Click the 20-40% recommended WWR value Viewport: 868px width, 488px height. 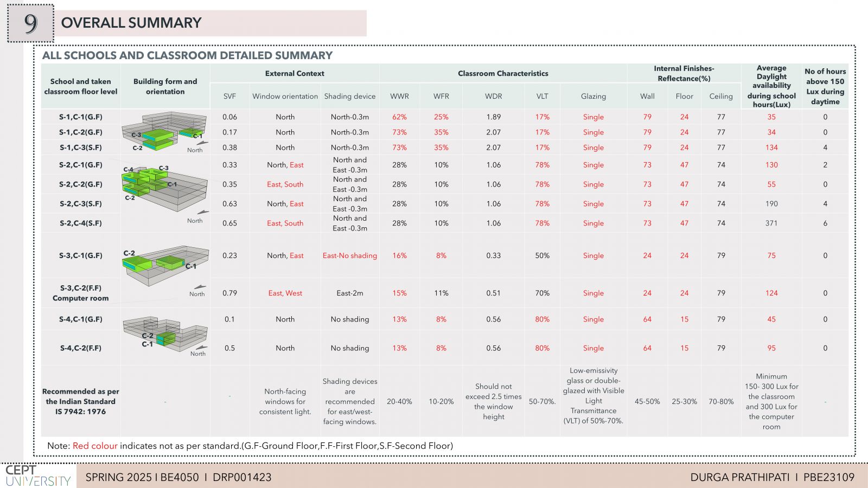[399, 401]
